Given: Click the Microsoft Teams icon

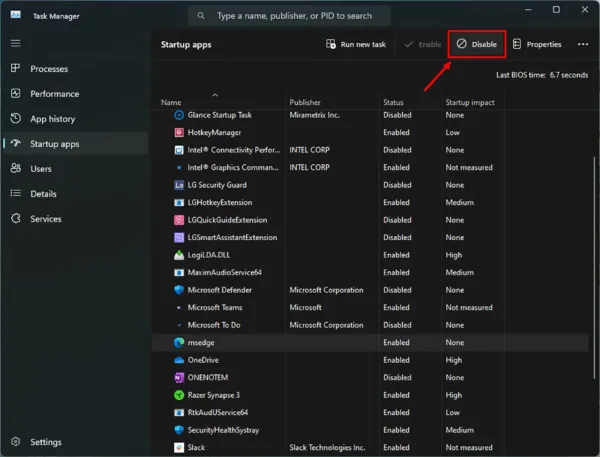Looking at the screenshot, I should coord(179,307).
